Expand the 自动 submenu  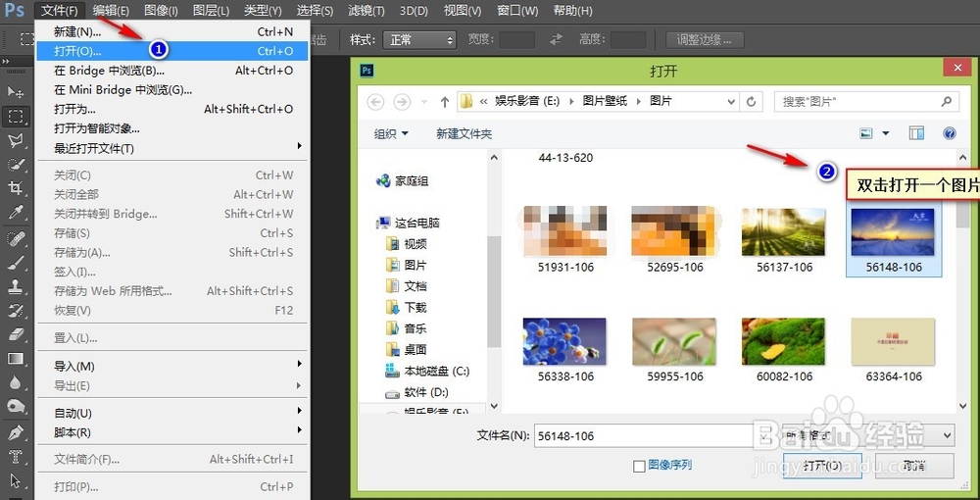pos(172,413)
